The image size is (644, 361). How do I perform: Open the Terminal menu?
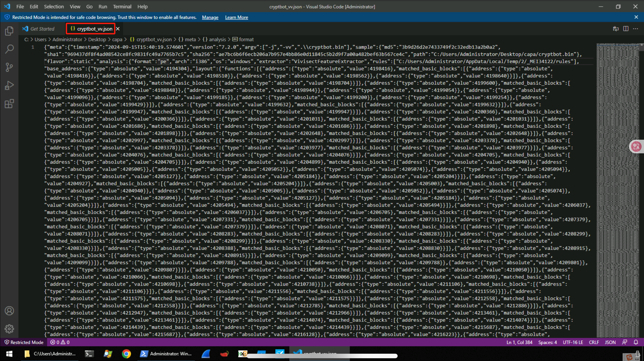click(x=122, y=7)
